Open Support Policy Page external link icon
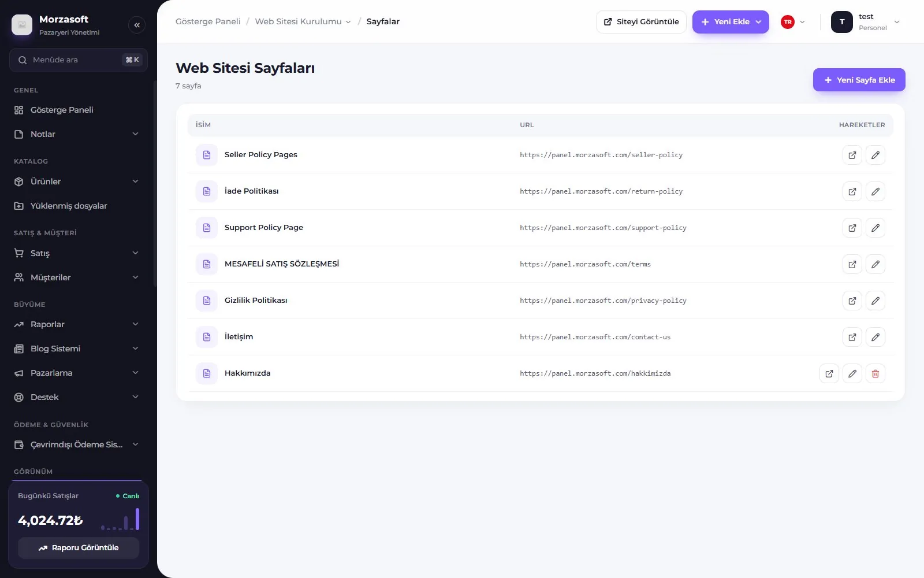 click(x=852, y=228)
